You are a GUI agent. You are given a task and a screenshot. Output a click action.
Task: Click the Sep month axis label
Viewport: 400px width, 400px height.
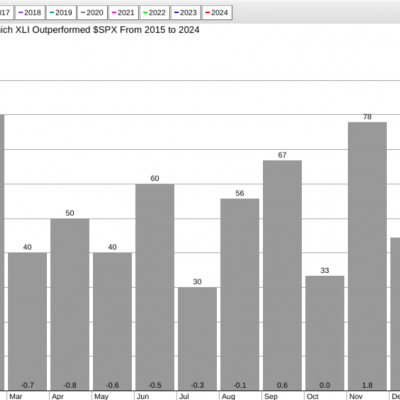coord(271,396)
